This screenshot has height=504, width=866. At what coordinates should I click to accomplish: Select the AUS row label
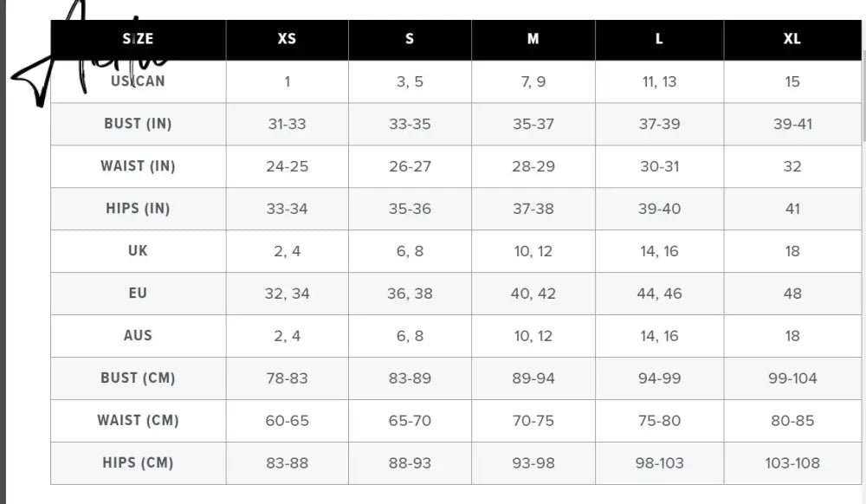[138, 336]
